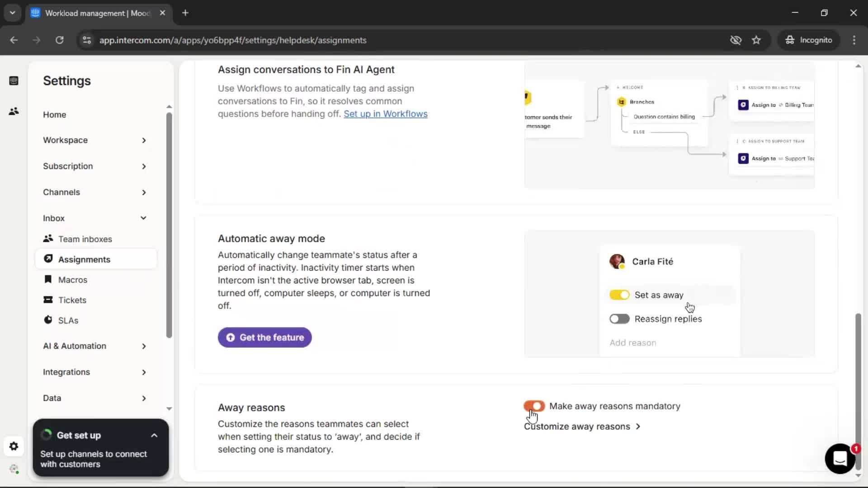The height and width of the screenshot is (488, 868).
Task: Click the Get set up progress ring icon
Action: click(46, 435)
